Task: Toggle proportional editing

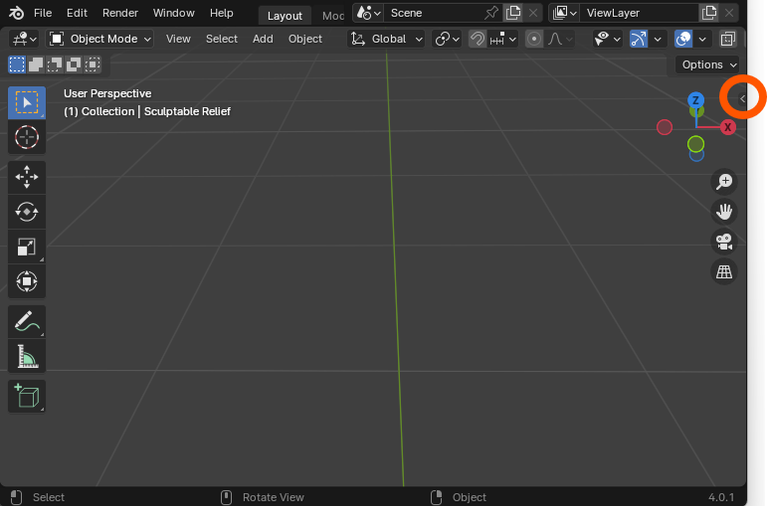Action: (534, 39)
